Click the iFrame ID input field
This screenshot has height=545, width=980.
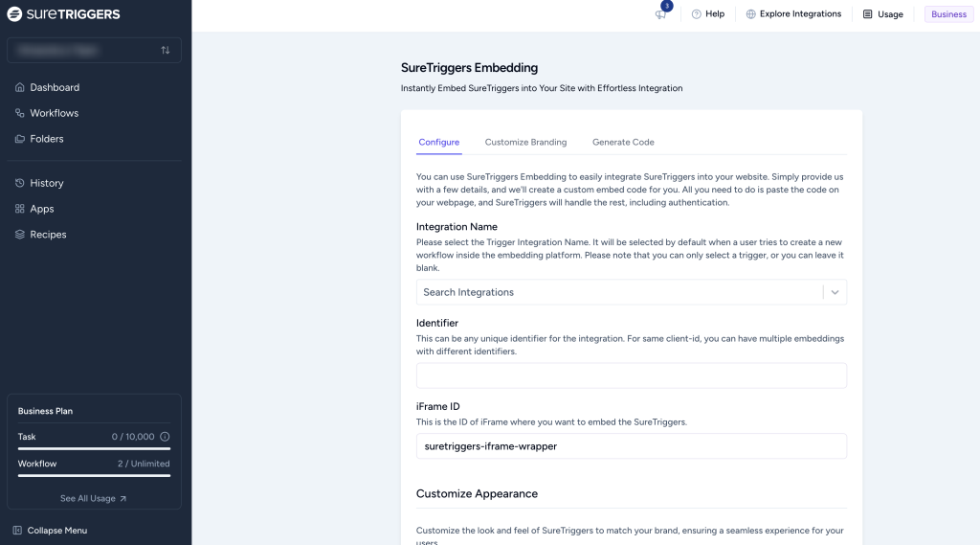(631, 446)
